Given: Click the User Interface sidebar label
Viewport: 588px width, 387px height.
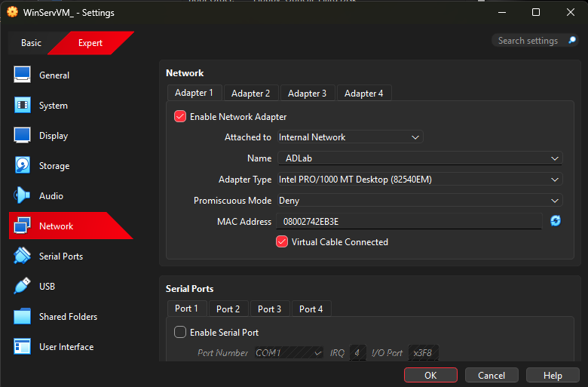Looking at the screenshot, I should (66, 347).
